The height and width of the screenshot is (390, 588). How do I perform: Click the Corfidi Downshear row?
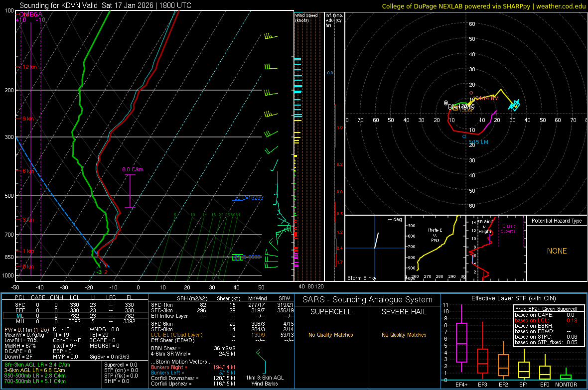tap(193, 378)
